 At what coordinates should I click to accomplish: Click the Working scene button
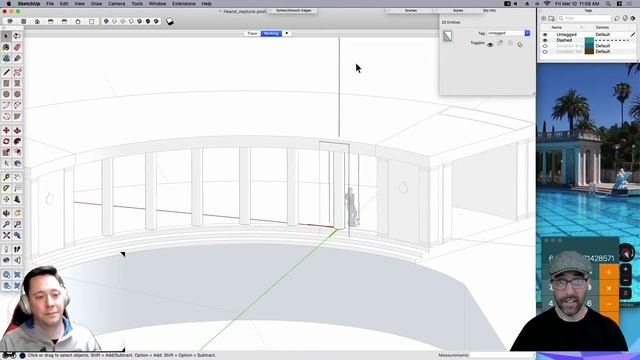point(271,33)
